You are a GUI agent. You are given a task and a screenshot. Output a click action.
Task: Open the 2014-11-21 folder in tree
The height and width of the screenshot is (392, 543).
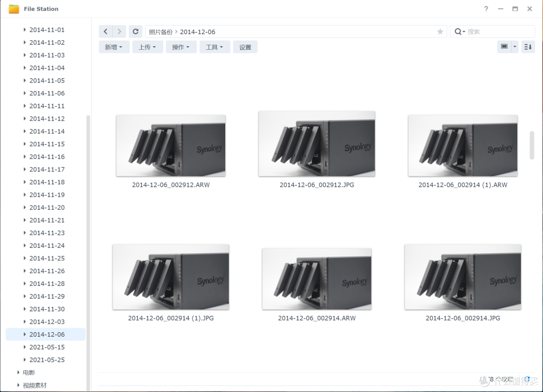tap(47, 220)
